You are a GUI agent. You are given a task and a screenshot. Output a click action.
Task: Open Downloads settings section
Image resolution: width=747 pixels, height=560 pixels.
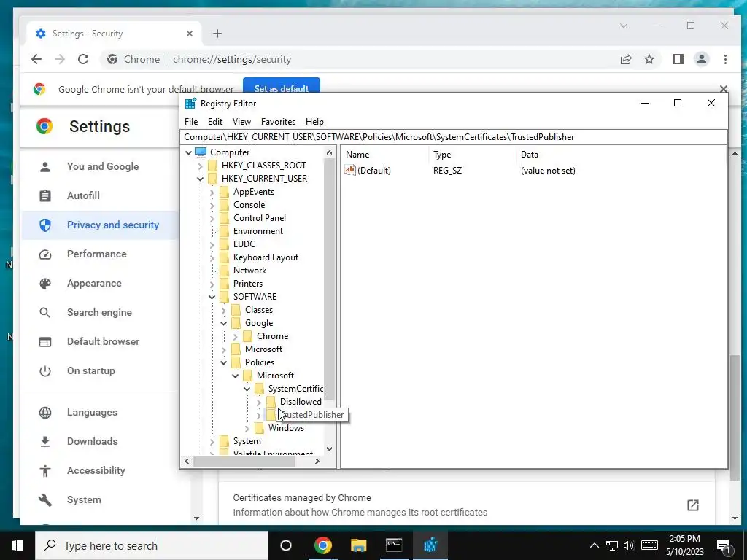tap(93, 441)
